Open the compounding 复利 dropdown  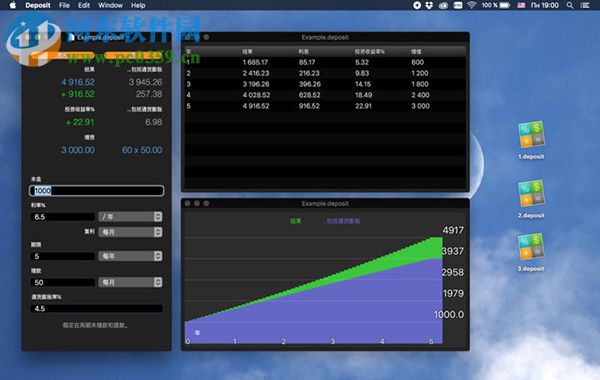pyautogui.click(x=130, y=232)
